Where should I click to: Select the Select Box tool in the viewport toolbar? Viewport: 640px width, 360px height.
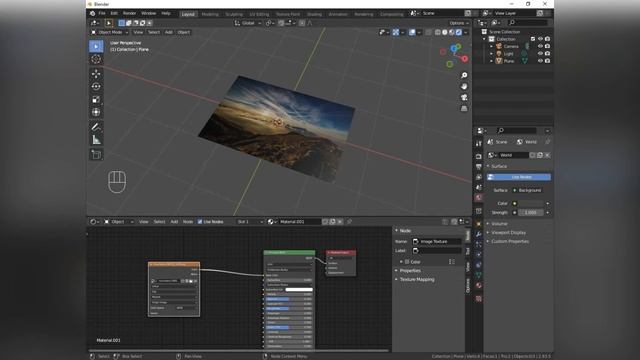tap(96, 47)
